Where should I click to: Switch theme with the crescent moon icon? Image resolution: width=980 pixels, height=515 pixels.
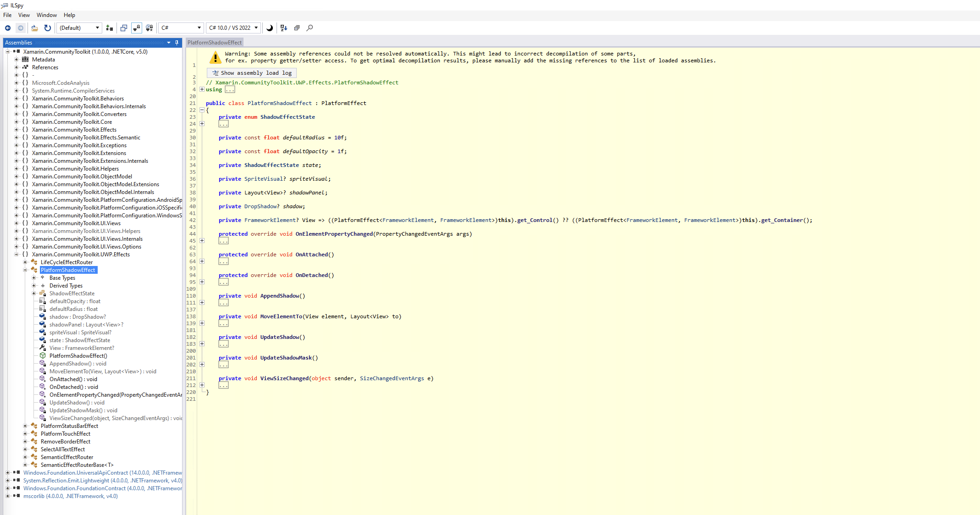point(269,28)
